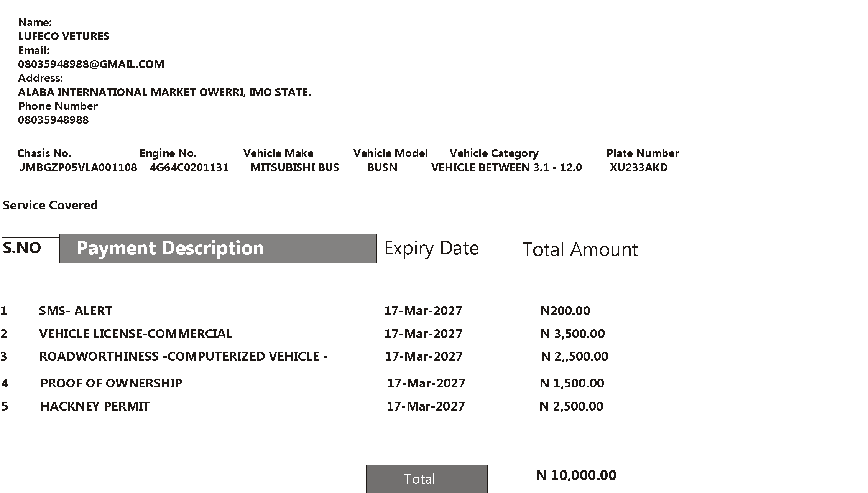Click the Payment Description header cell
The image size is (868, 493).
[x=218, y=249]
